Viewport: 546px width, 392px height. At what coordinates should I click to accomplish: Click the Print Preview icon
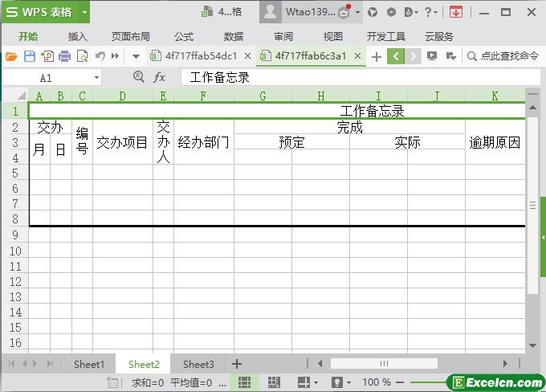click(x=82, y=56)
